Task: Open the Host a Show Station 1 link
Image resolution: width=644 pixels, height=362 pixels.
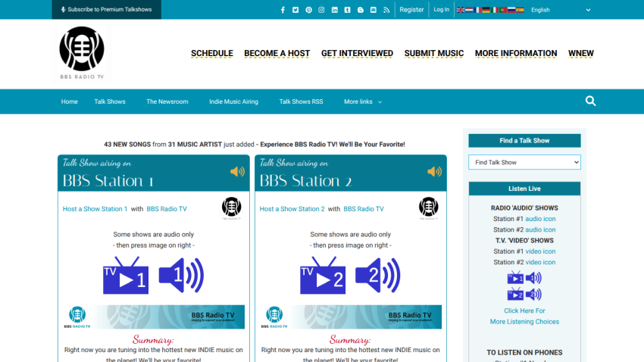Action: click(x=95, y=209)
